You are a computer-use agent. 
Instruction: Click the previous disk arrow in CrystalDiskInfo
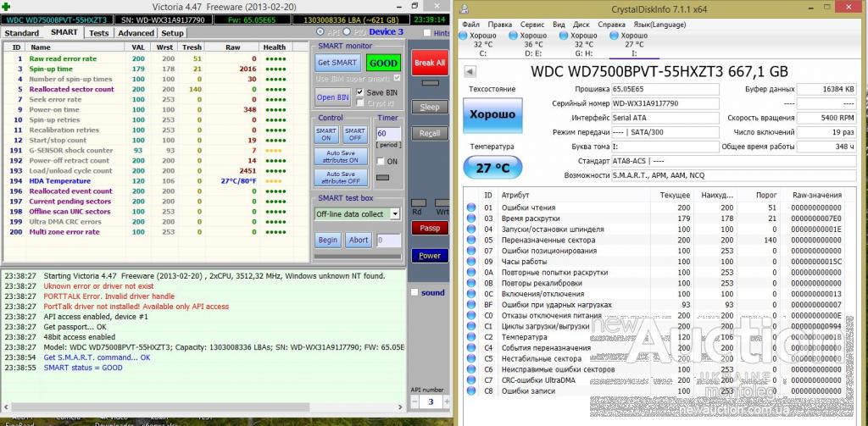[x=470, y=71]
